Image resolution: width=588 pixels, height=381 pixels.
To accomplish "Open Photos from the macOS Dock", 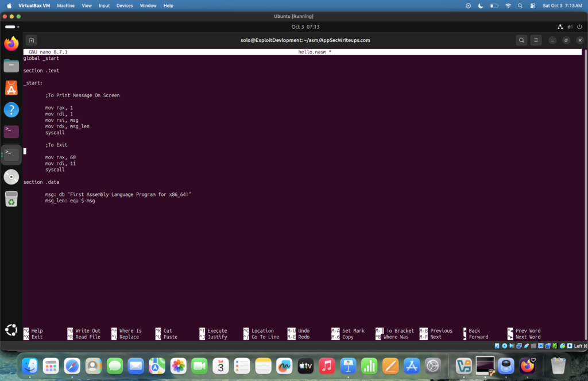I will coord(178,365).
